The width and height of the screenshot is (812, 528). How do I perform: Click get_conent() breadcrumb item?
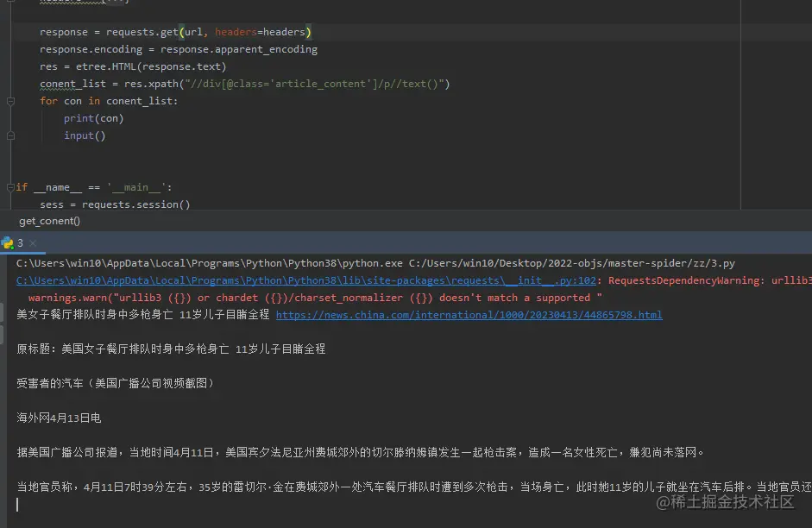[x=50, y=221]
